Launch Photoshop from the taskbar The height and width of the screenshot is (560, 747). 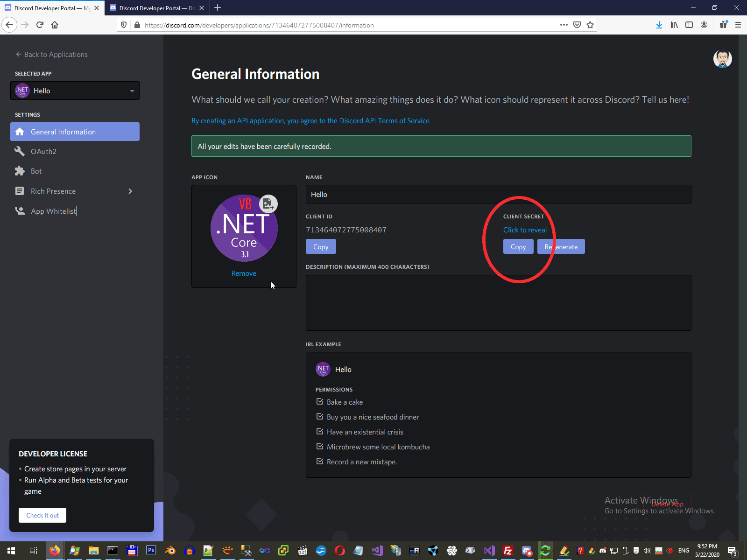point(151,550)
